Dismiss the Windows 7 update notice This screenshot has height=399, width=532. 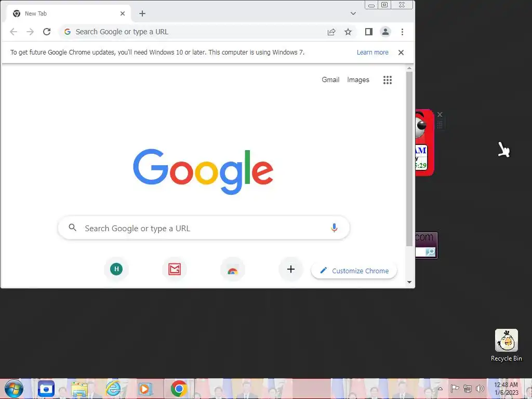[401, 52]
